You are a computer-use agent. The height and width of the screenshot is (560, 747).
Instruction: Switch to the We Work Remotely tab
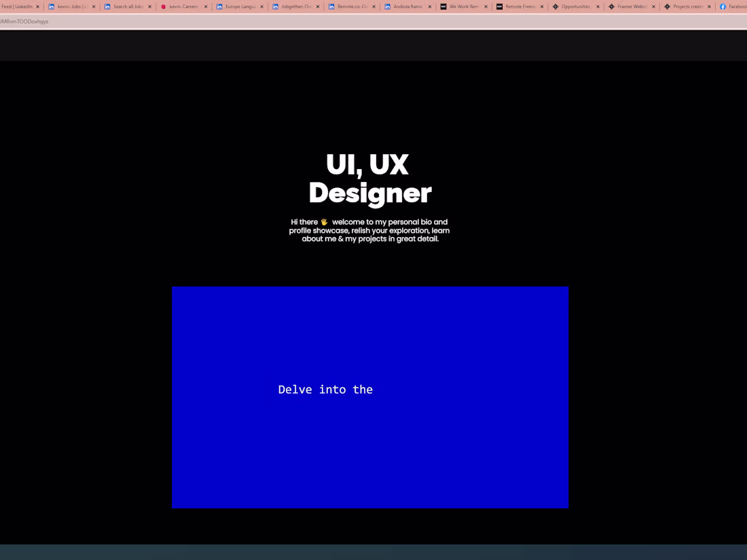coord(464,7)
